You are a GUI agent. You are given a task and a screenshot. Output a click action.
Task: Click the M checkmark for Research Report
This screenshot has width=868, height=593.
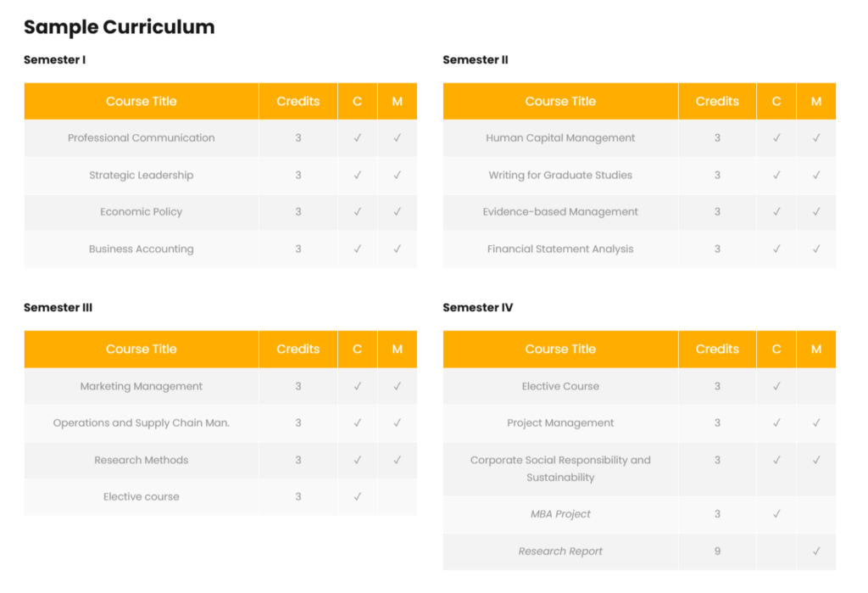[x=816, y=551]
